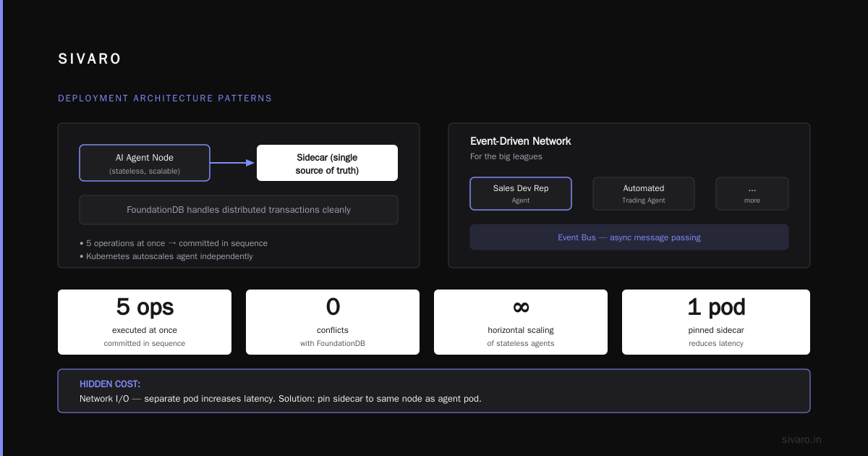Click the Network I/O latency solution sentence
Viewport: 868px width, 456px height.
pyautogui.click(x=280, y=399)
